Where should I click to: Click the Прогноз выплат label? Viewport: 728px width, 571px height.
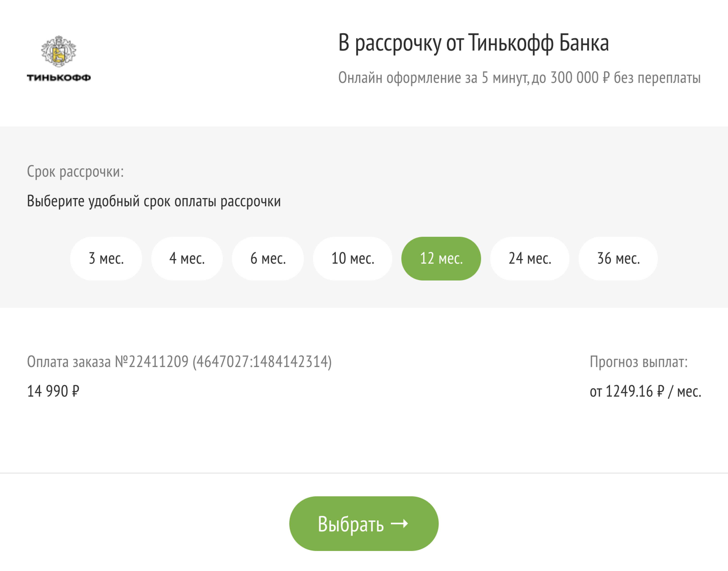(x=638, y=361)
